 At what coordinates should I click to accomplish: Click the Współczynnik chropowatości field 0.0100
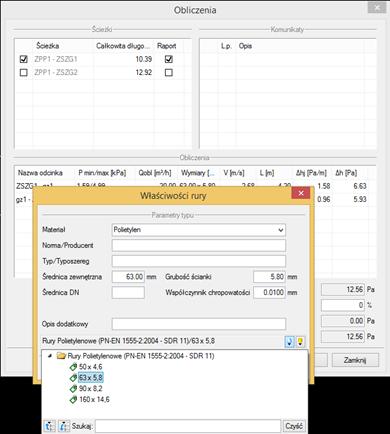click(269, 292)
